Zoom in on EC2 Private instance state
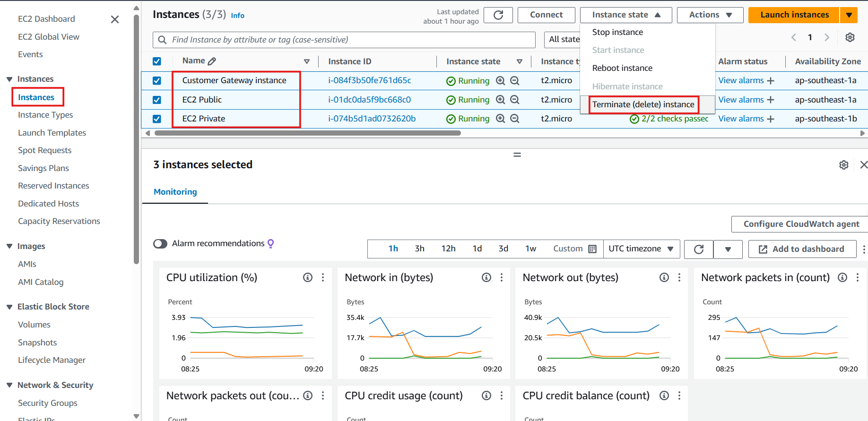This screenshot has width=868, height=421. (501, 119)
